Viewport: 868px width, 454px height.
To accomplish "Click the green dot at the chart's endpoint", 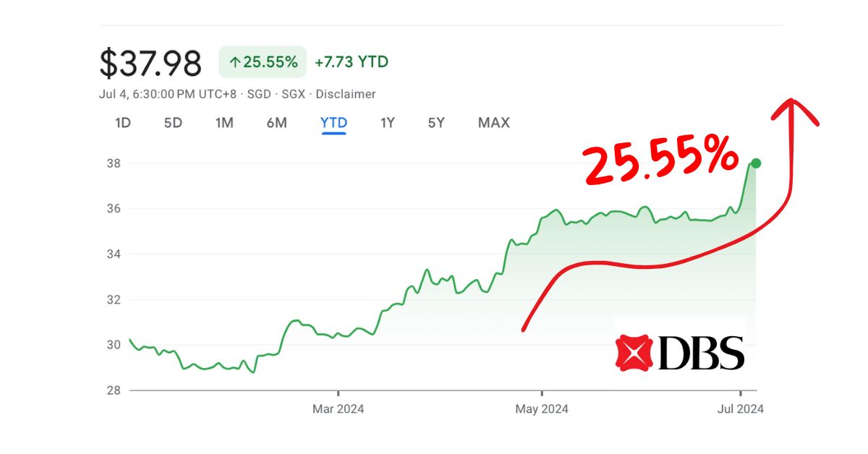I will [x=754, y=163].
